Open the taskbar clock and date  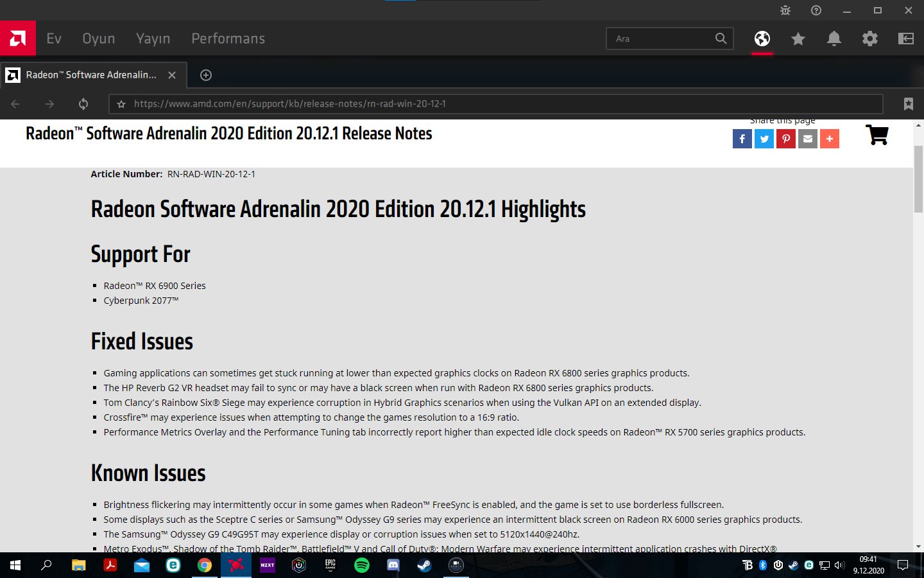click(869, 565)
